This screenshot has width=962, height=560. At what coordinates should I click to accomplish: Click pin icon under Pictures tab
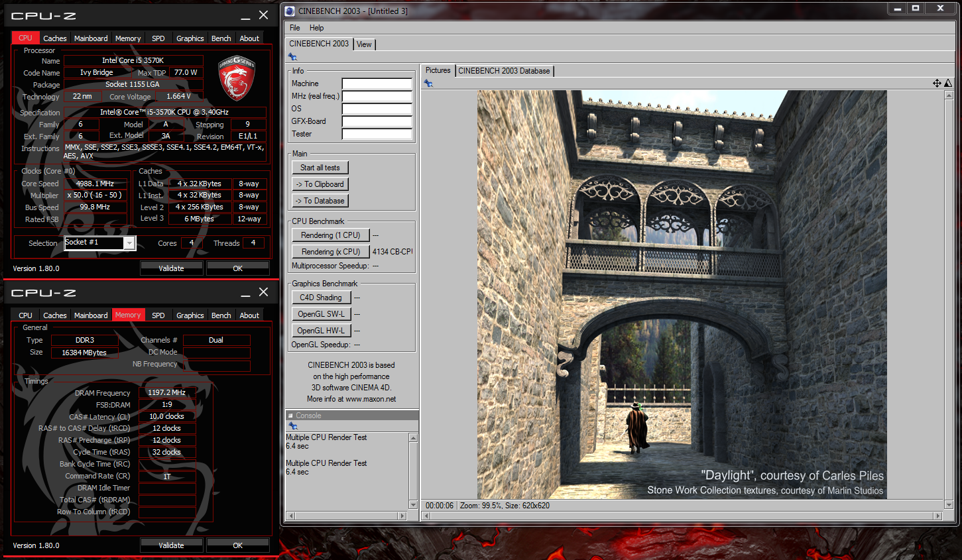coord(428,84)
